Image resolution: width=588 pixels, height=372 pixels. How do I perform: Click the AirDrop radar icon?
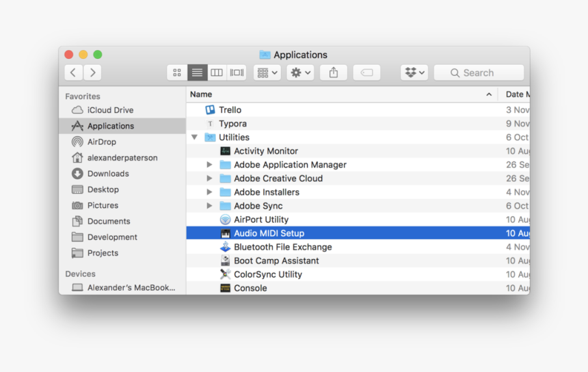tap(77, 142)
